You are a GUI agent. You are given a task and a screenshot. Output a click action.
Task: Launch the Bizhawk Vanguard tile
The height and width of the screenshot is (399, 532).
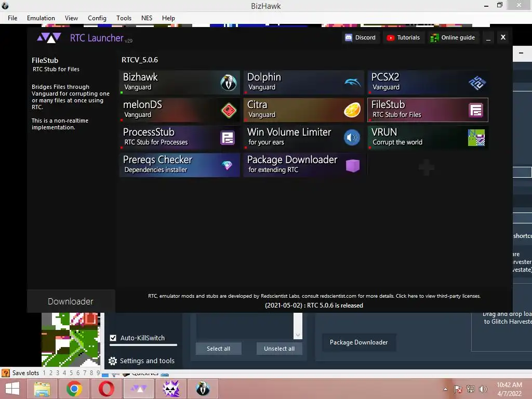point(179,83)
